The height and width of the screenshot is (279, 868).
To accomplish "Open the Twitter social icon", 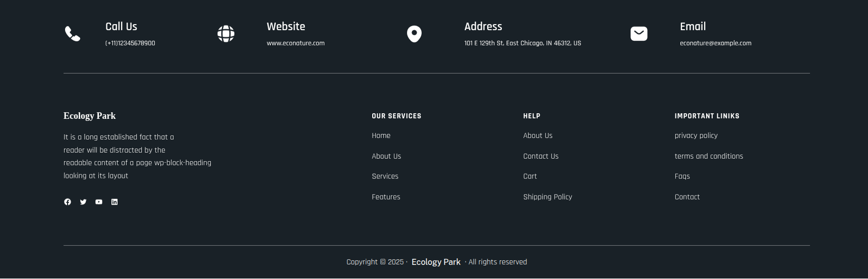I will pyautogui.click(x=83, y=202).
